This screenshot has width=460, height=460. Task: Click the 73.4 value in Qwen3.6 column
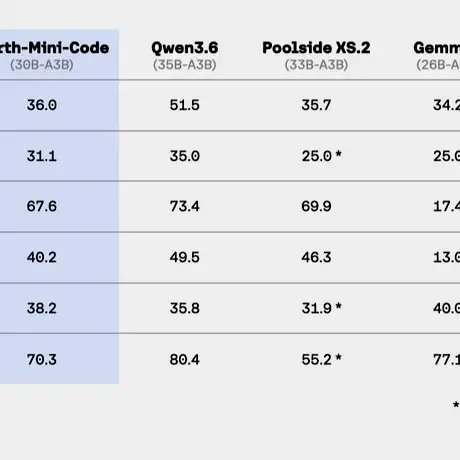click(x=184, y=206)
